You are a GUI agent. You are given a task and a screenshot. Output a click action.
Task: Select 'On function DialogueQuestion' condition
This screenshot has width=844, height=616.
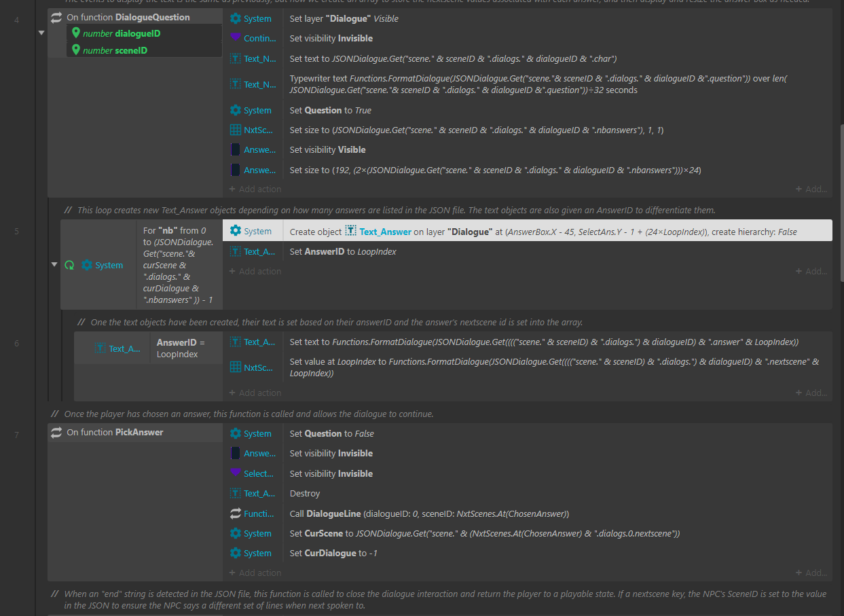point(128,18)
